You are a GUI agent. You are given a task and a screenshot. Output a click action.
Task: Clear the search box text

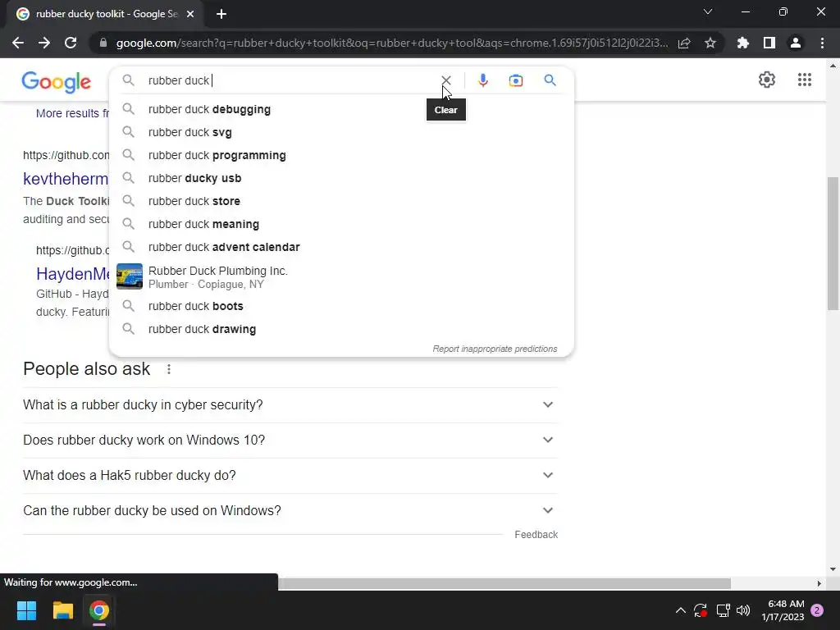pos(445,80)
